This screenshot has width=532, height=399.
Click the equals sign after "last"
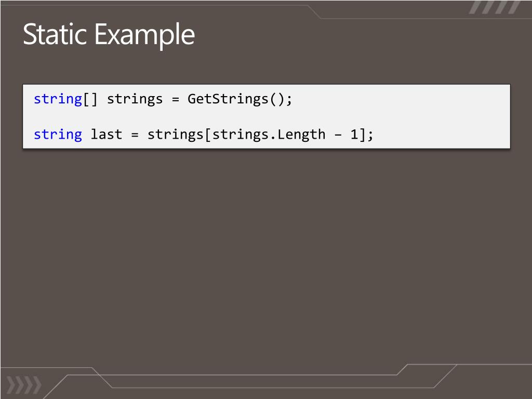click(135, 135)
